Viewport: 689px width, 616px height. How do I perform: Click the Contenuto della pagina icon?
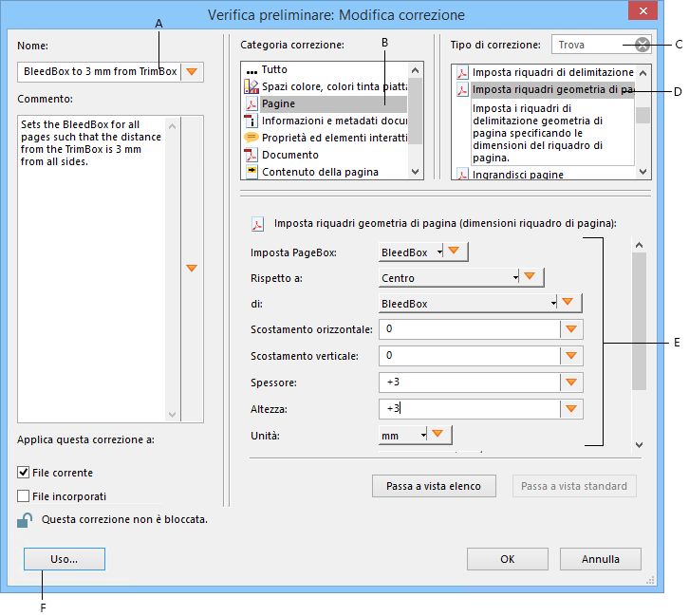[251, 171]
